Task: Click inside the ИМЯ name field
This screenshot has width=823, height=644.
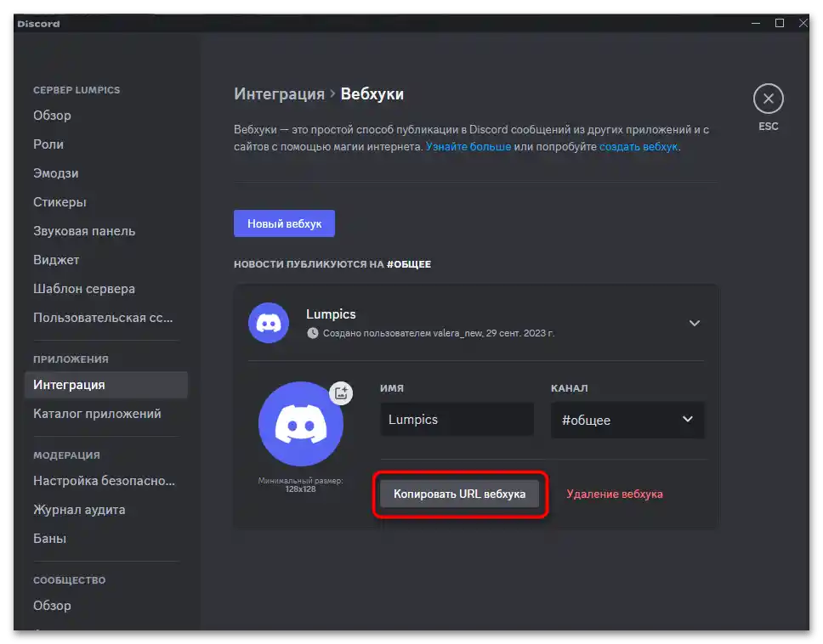Action: [457, 420]
